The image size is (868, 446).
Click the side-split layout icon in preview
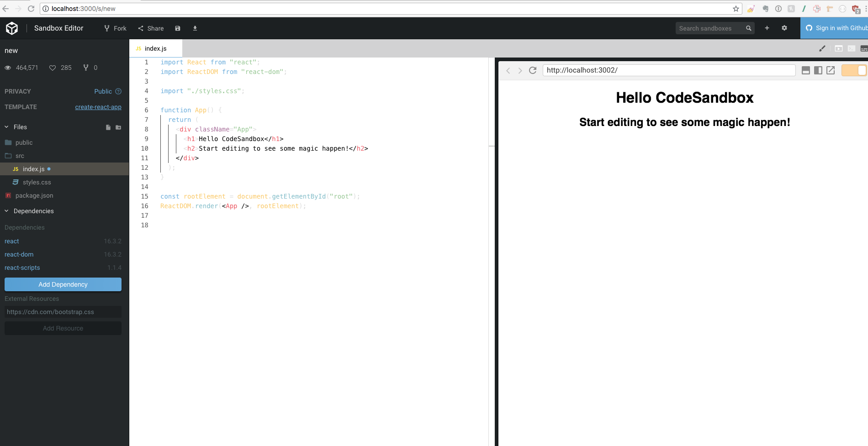[818, 70]
